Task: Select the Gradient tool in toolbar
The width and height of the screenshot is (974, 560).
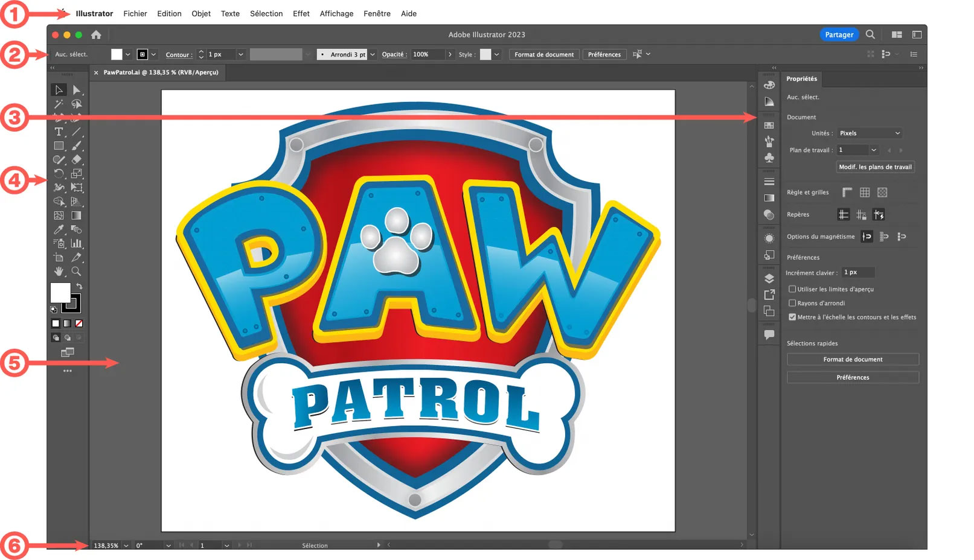Action: (77, 215)
